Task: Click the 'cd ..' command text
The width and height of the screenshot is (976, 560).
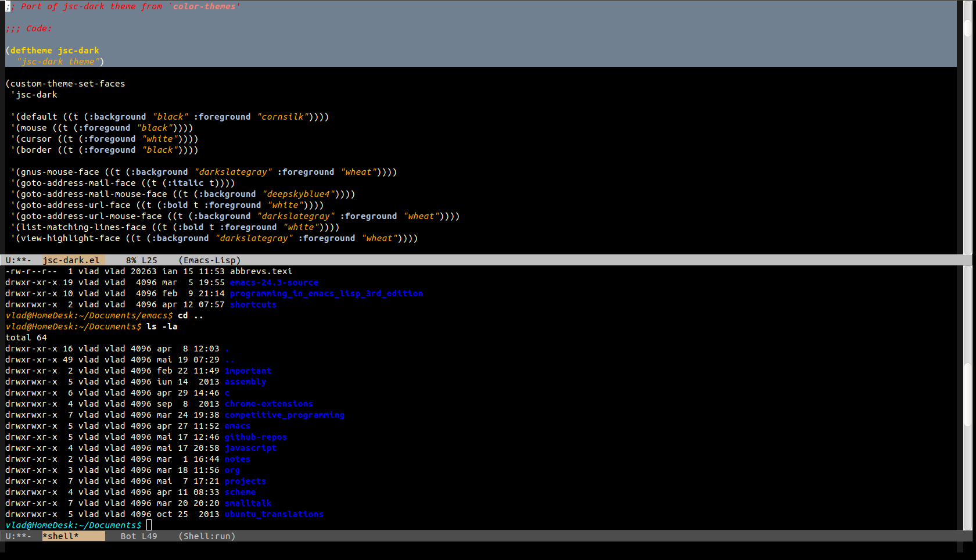Action: tap(191, 315)
